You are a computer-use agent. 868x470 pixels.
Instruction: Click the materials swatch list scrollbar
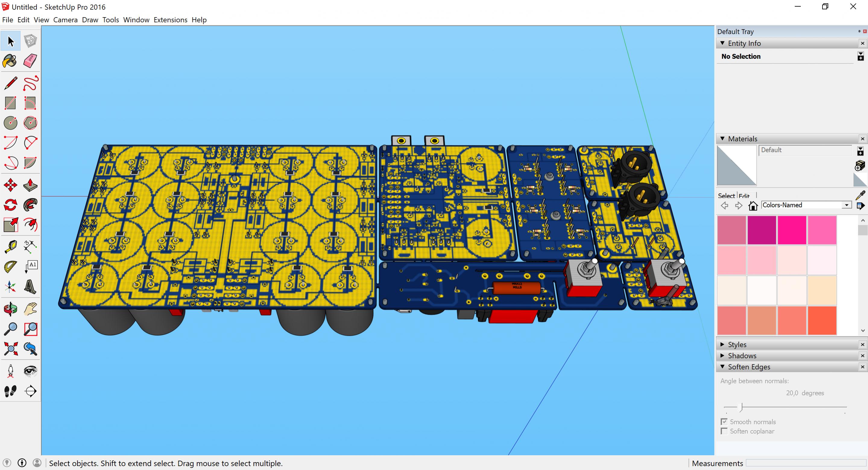[x=863, y=275]
